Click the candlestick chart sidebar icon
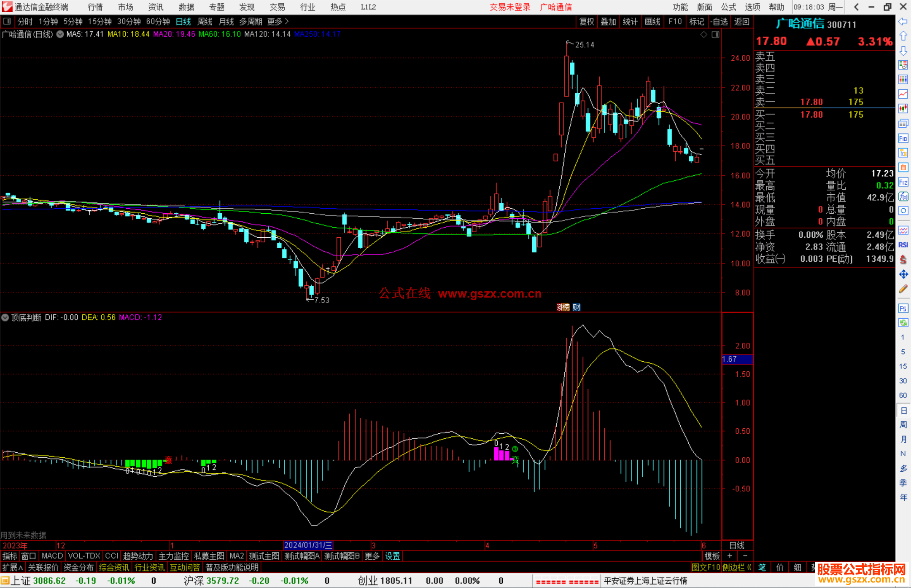Image resolution: width=911 pixels, height=588 pixels. pyautogui.click(x=903, y=109)
